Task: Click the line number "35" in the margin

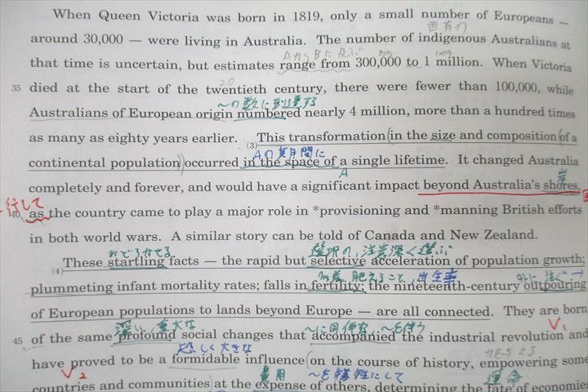Action: coord(16,88)
